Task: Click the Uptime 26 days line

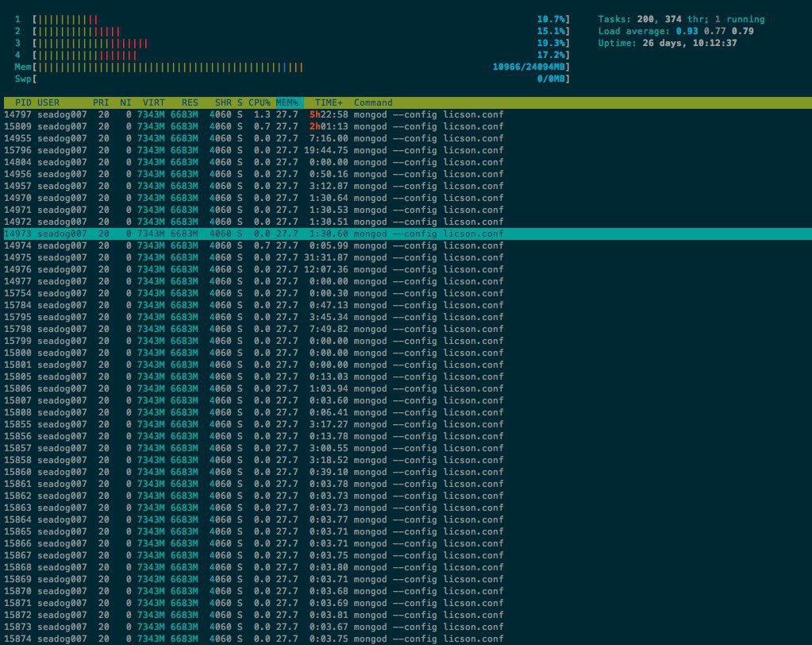Action: coord(667,43)
